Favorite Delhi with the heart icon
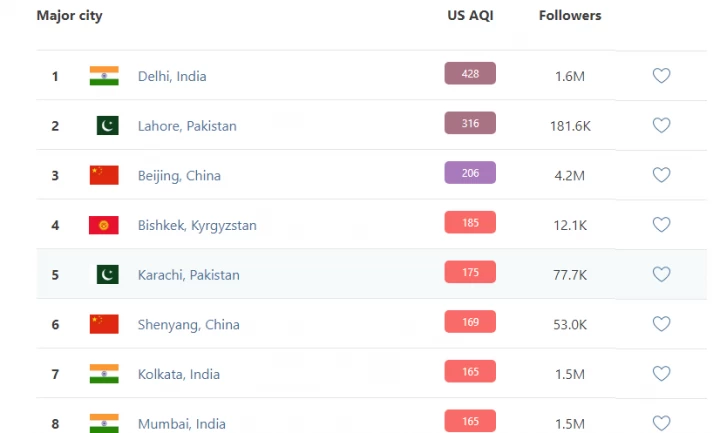The height and width of the screenshot is (433, 720). click(x=661, y=76)
